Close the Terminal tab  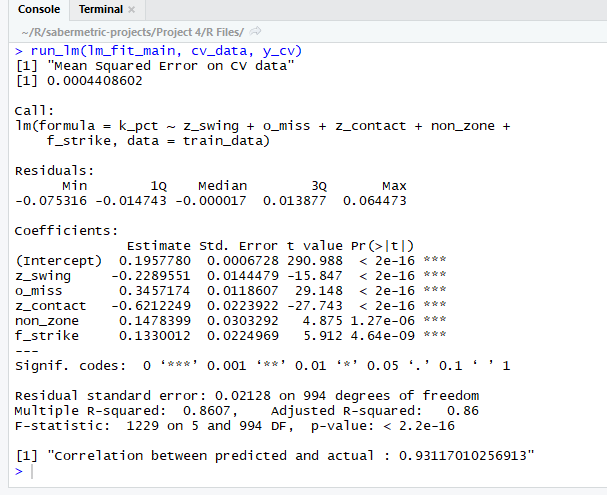132,10
